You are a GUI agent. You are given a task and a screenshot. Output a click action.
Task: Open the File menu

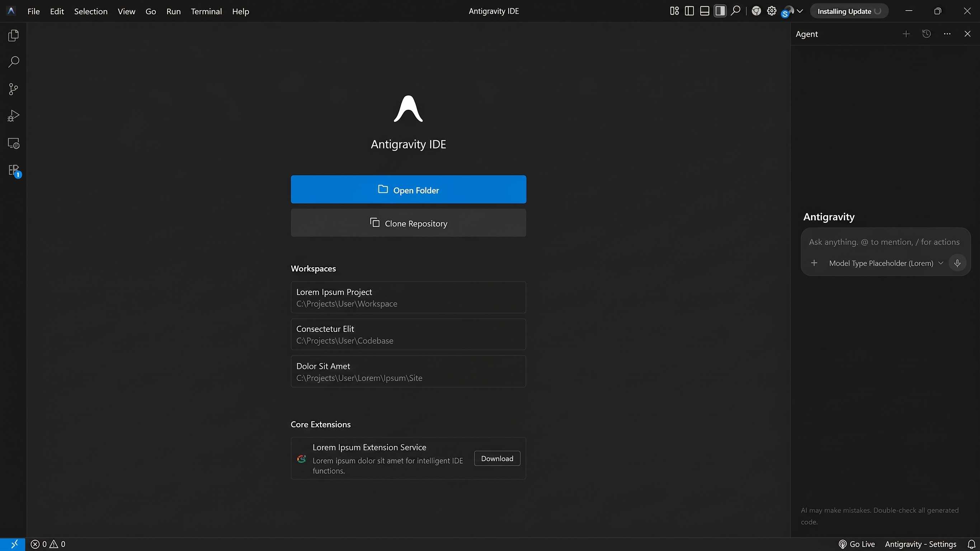tap(33, 11)
